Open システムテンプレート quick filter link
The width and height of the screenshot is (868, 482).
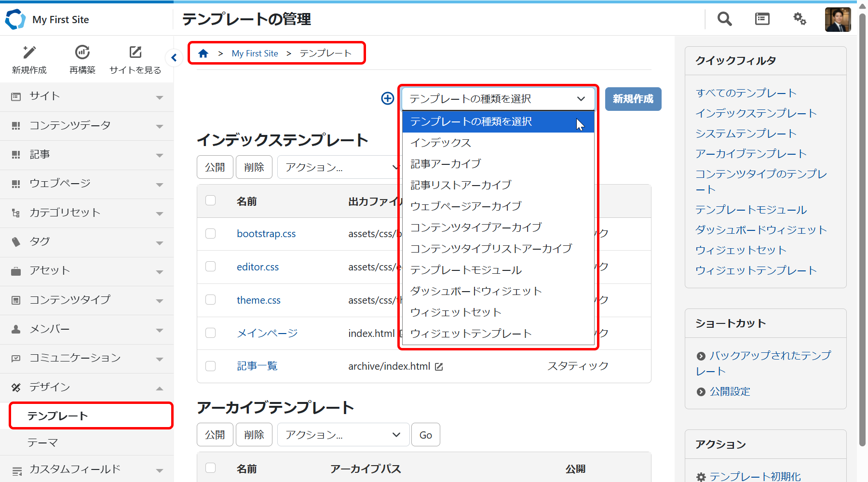746,134
